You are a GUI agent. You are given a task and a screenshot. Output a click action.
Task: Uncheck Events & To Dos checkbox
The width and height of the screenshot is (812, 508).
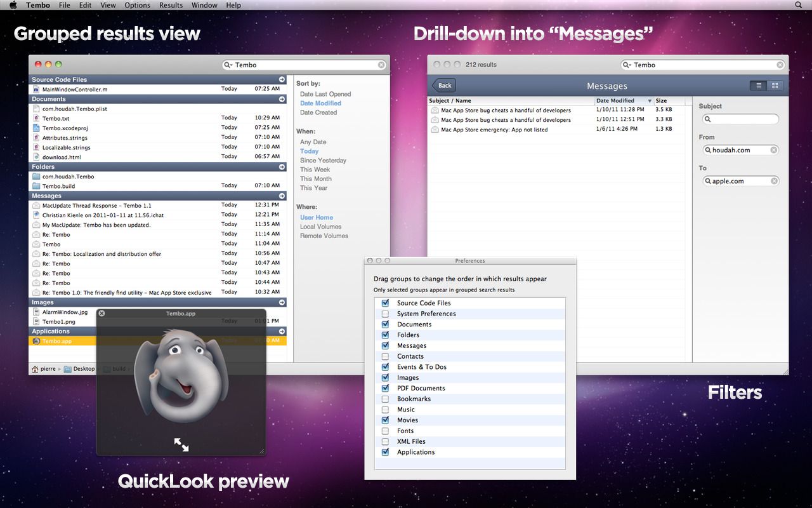click(x=385, y=367)
